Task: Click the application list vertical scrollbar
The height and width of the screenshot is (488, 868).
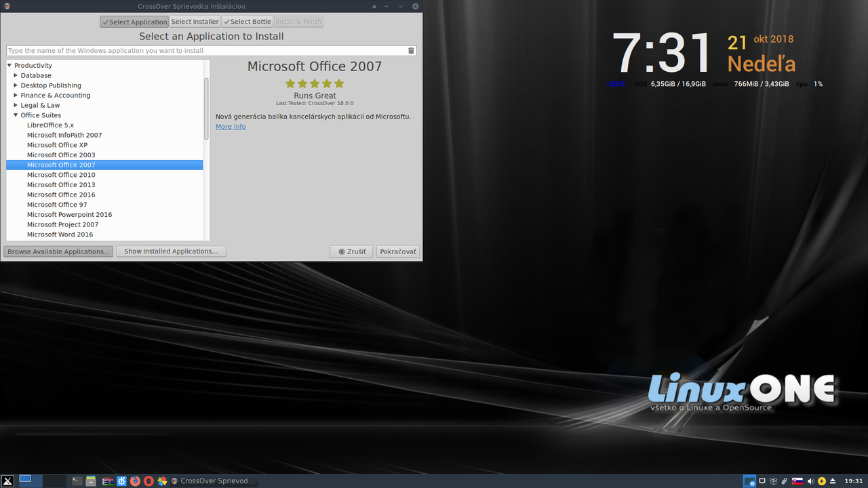Action: (x=207, y=108)
